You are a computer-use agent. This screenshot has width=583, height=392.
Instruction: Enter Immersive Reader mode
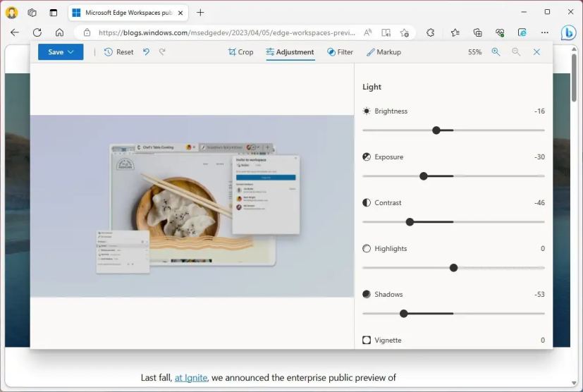pos(386,32)
